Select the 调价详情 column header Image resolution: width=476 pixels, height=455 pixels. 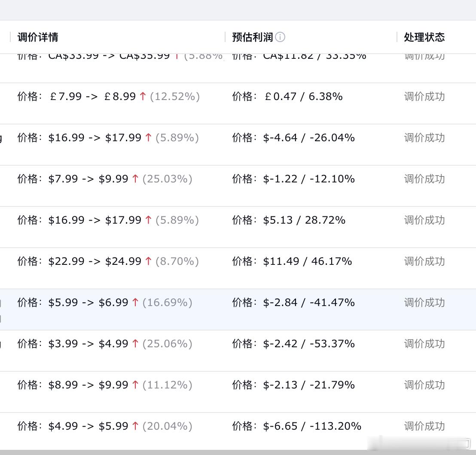pos(38,37)
